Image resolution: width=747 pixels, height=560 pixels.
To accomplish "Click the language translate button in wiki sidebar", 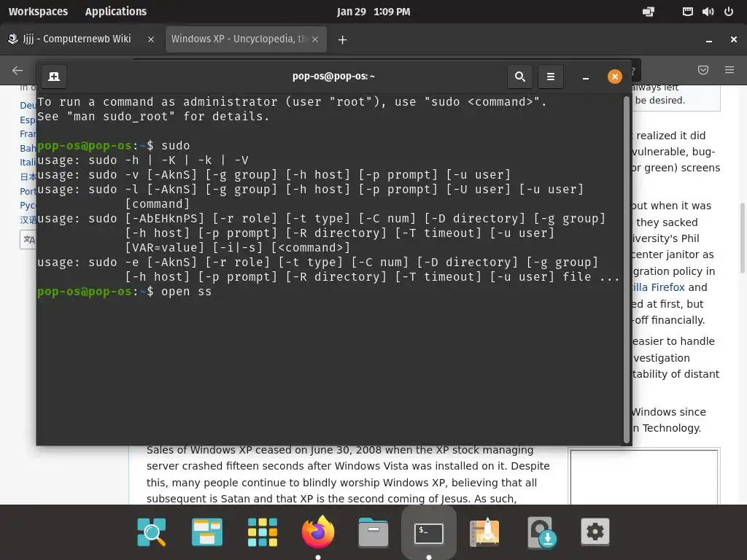I will tap(28, 239).
